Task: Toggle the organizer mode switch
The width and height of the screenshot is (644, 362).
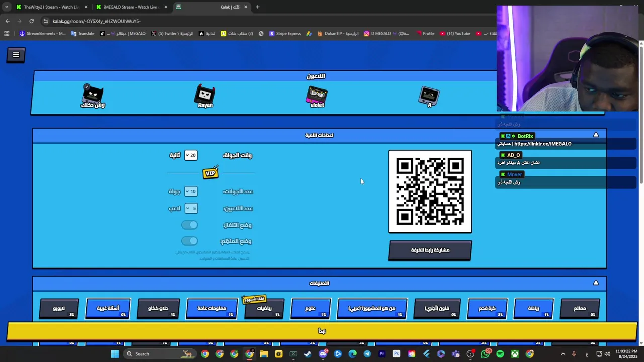Action: 190,241
